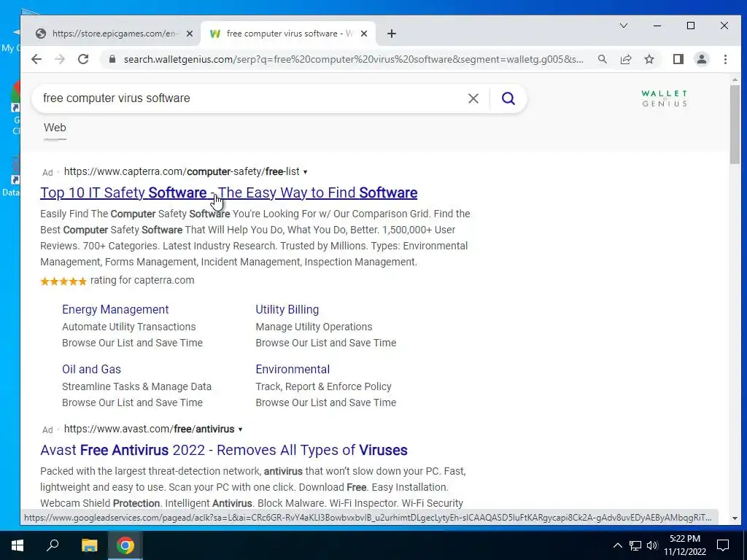Click the page vertical scrollbar thumb
Image resolution: width=747 pixels, height=560 pixels.
(735, 125)
